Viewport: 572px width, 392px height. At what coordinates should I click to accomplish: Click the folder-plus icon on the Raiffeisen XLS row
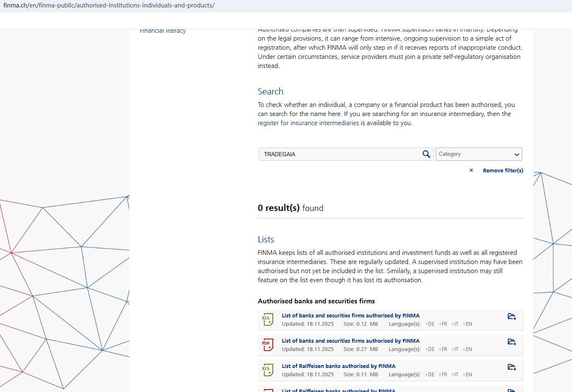511,367
